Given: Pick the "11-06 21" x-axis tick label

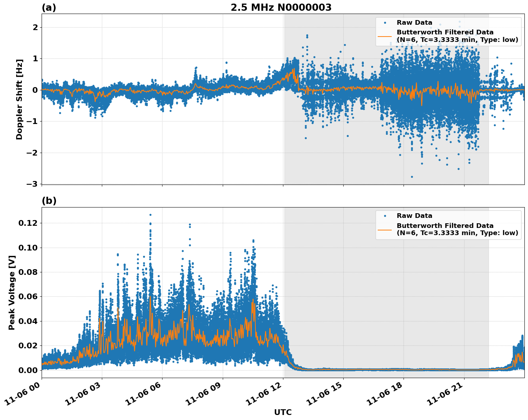Looking at the screenshot, I should (x=443, y=395).
